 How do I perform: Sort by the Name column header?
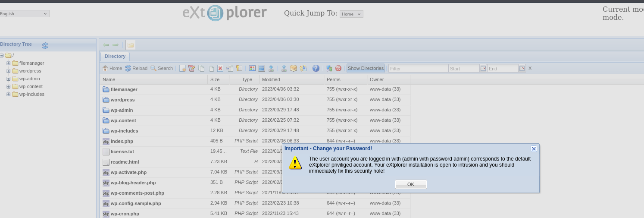click(154, 79)
